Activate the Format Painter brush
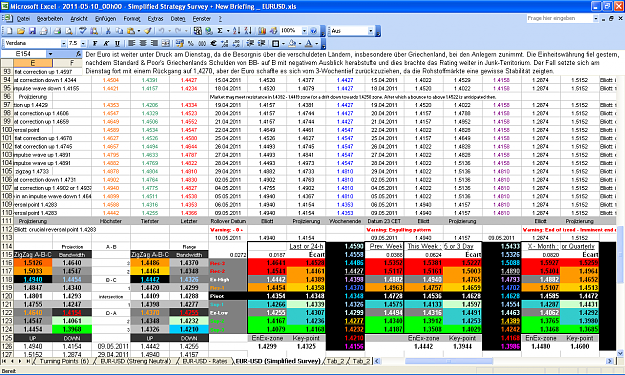 147,31
